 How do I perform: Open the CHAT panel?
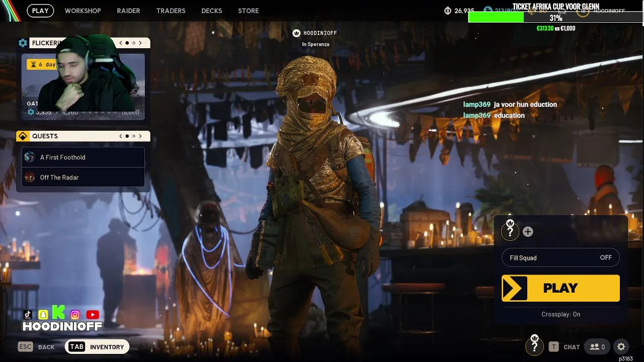572,347
